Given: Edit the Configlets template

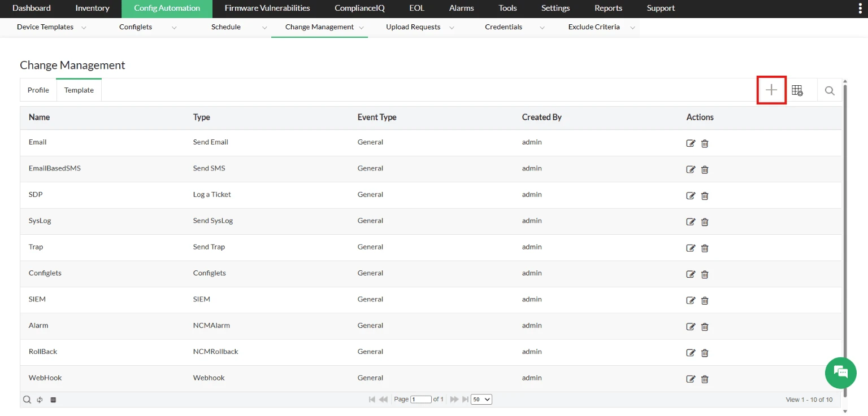Looking at the screenshot, I should click(x=691, y=274).
